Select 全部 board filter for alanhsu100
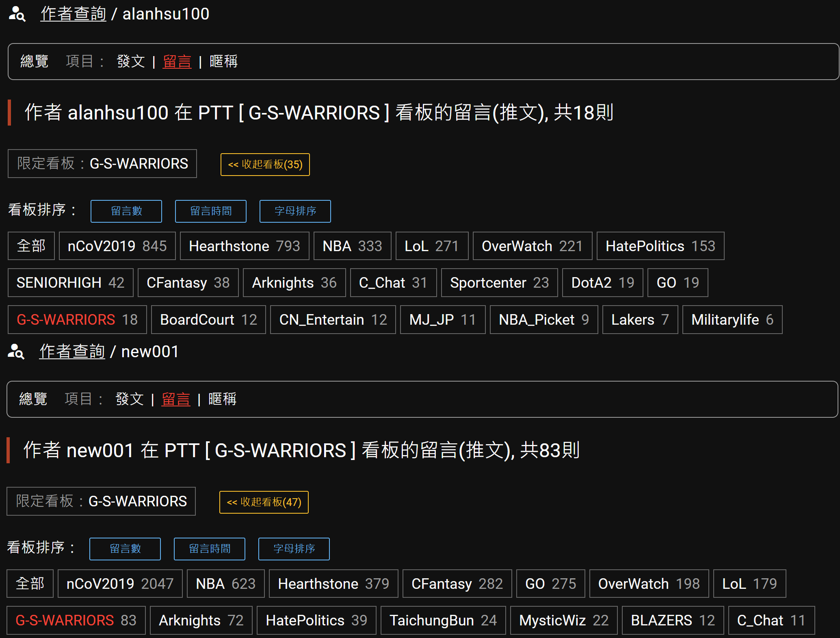Viewport: 840px width, 638px height. [x=31, y=246]
